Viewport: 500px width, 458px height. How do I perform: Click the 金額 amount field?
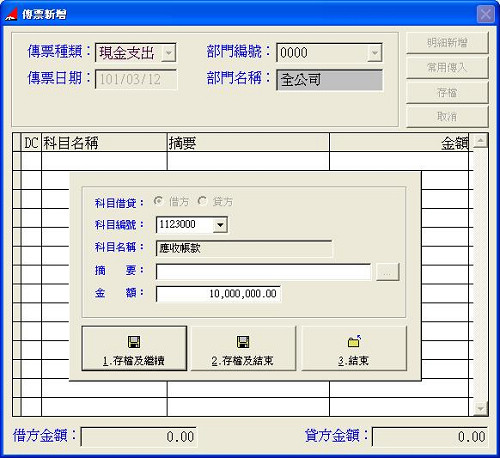tap(218, 294)
